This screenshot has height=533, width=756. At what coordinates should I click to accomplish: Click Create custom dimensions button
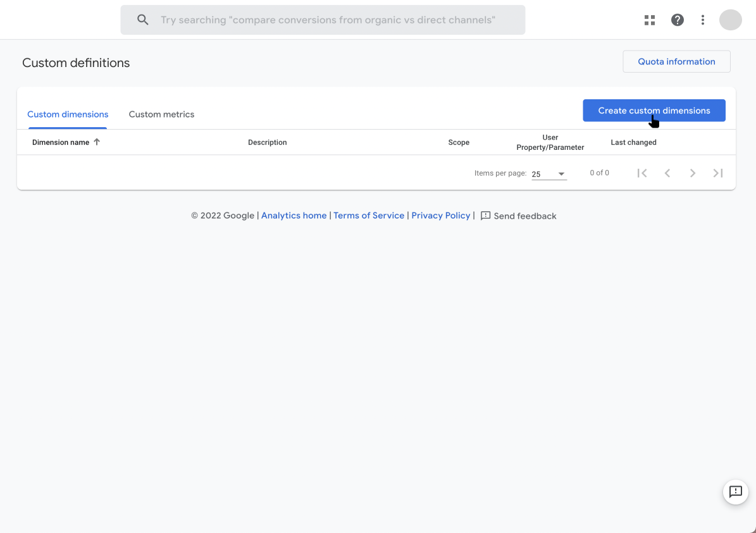tap(654, 111)
